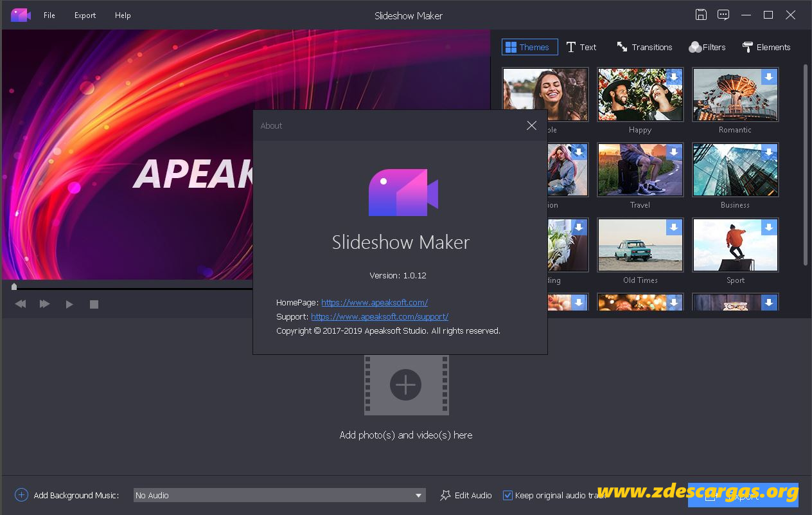The height and width of the screenshot is (515, 812).
Task: Click the save project icon in title bar
Action: pyautogui.click(x=701, y=14)
